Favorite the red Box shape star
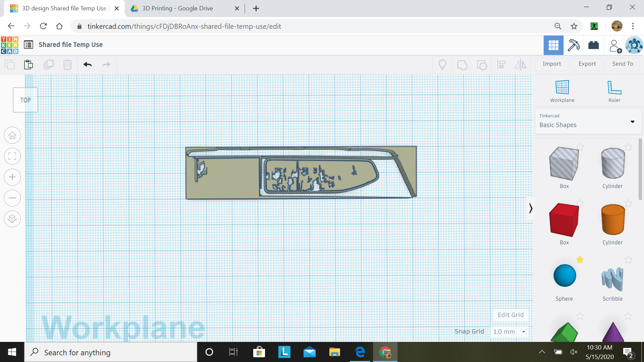 click(580, 203)
